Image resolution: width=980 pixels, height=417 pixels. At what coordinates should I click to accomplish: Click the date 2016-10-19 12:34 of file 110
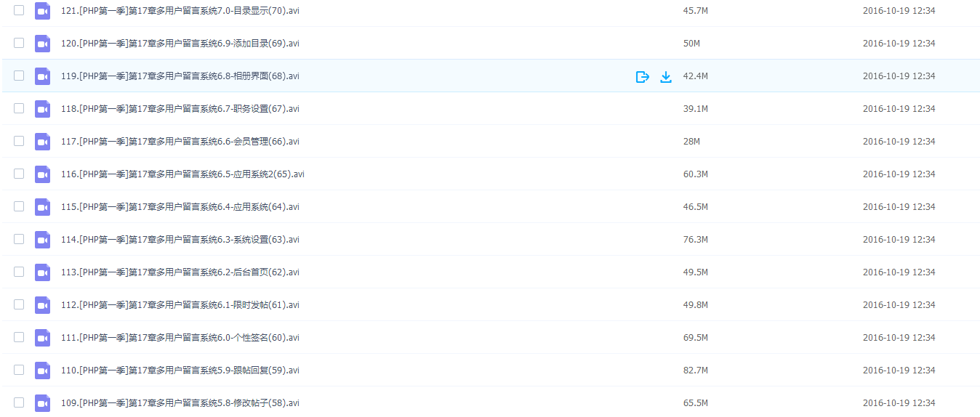point(899,371)
